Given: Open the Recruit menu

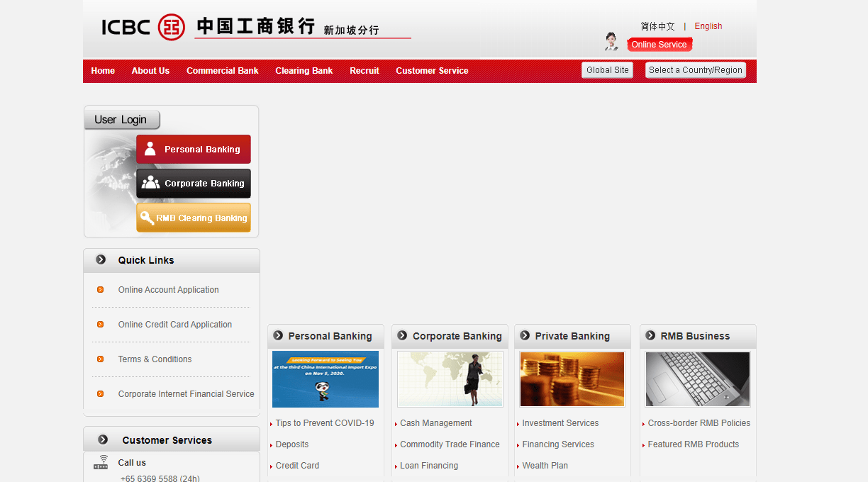Looking at the screenshot, I should point(365,71).
